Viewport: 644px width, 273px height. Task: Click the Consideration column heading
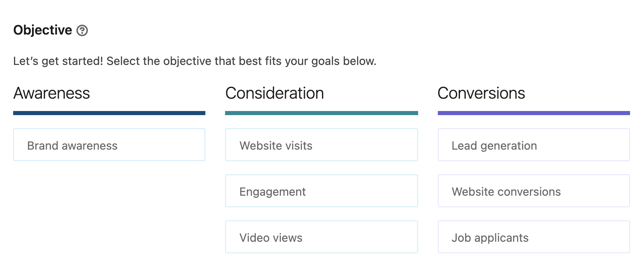274,93
